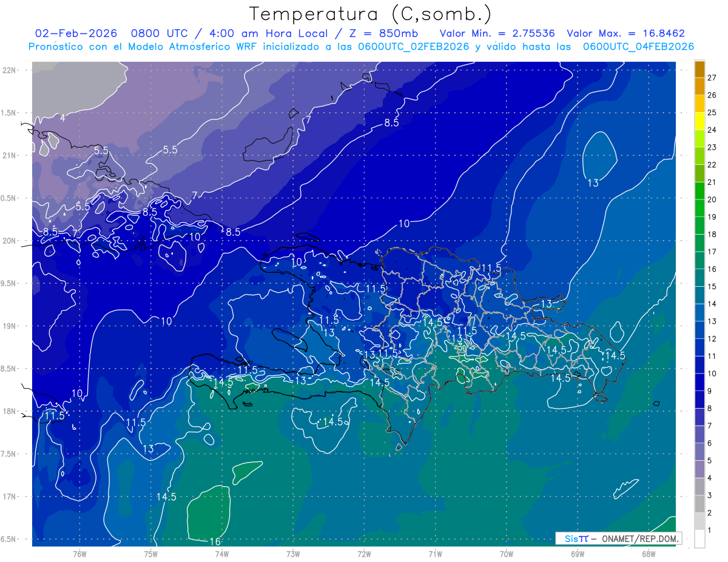Click the '68W' longitude axis label
This screenshot has width=728, height=562.
click(648, 554)
